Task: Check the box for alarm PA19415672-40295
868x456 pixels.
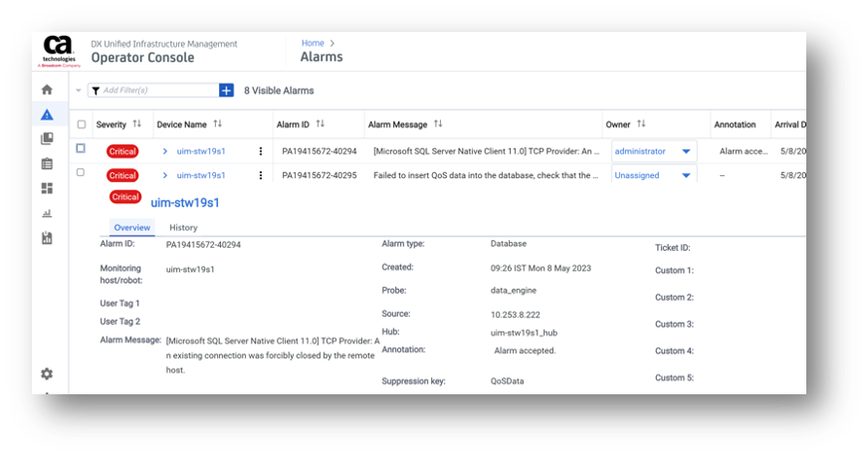Action: (82, 174)
